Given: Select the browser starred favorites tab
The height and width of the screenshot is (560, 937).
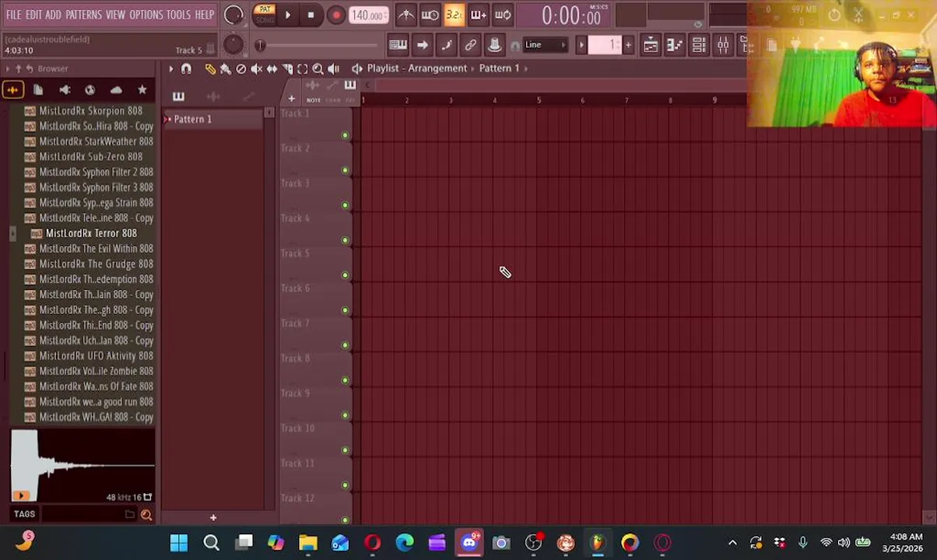Looking at the screenshot, I should pyautogui.click(x=142, y=90).
